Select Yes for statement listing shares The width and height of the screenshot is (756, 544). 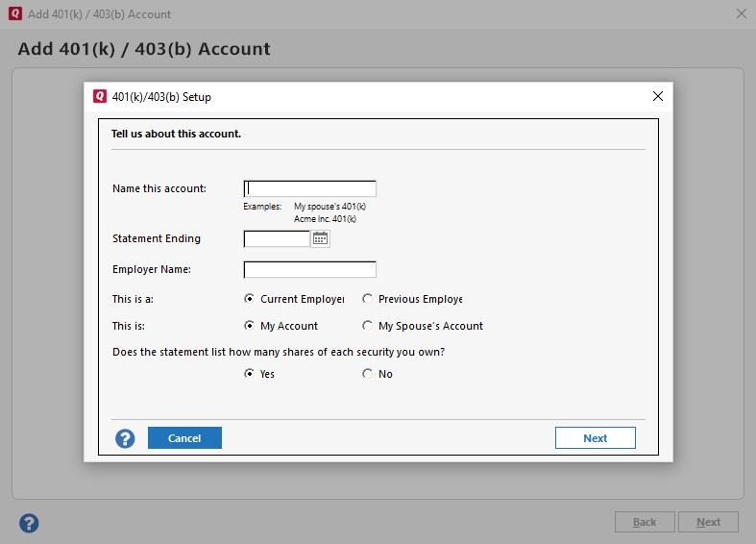click(x=250, y=374)
